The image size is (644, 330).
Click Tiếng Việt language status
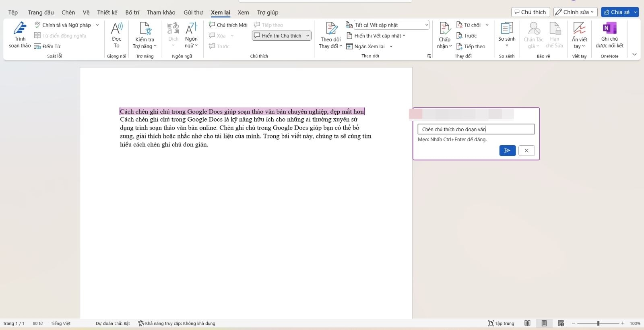(61, 324)
